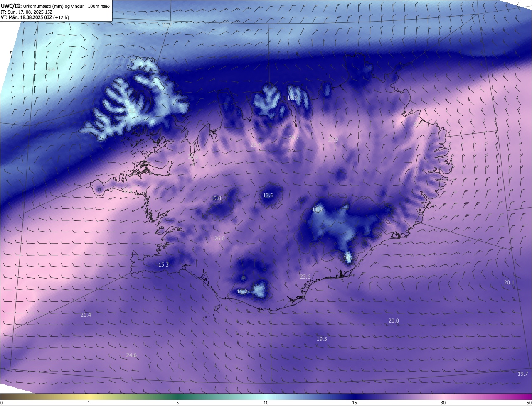Click the yellow band of the color scale
532x406 pixels.
tap(89, 396)
